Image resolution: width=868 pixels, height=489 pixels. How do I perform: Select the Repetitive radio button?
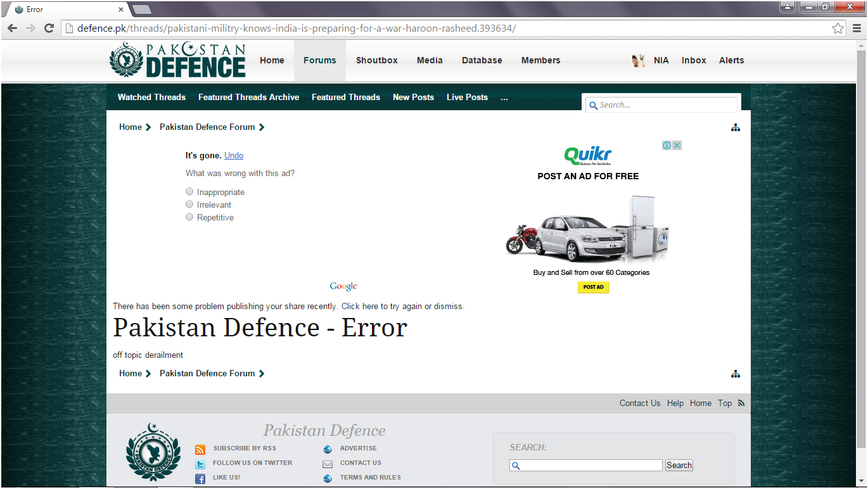click(189, 217)
